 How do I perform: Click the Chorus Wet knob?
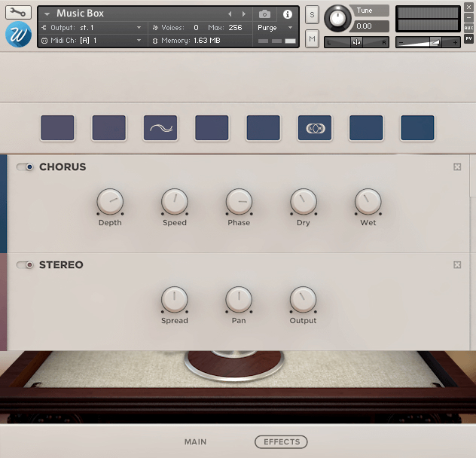368,201
